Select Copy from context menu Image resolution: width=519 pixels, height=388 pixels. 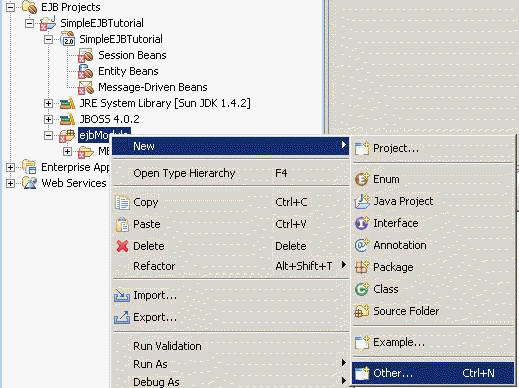[230, 202]
